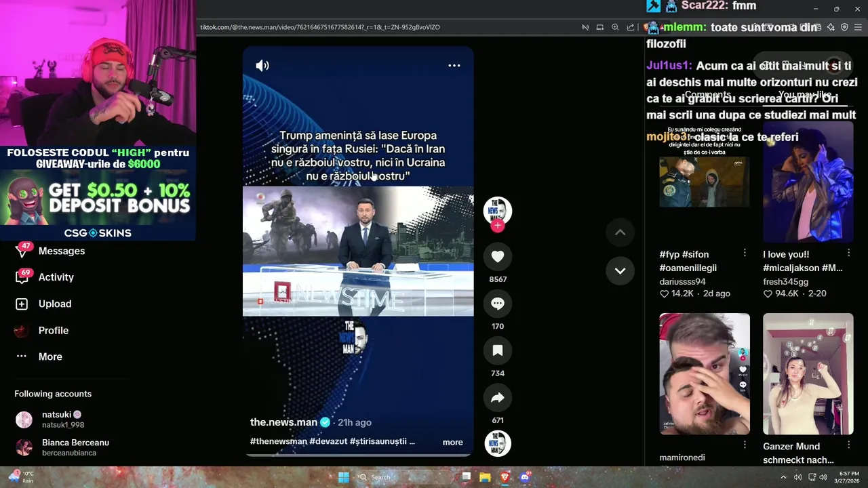Click the browser share page icon
The width and height of the screenshot is (868, 488).
coord(631,27)
